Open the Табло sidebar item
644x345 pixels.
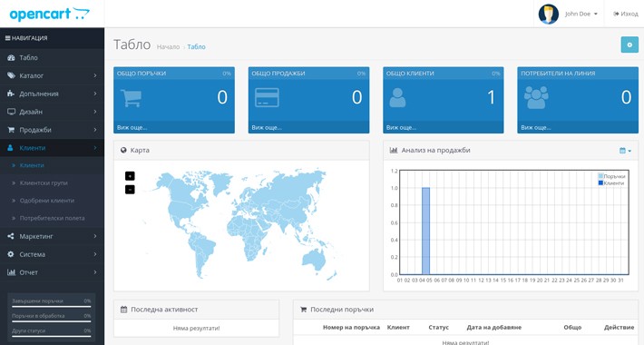(53, 58)
